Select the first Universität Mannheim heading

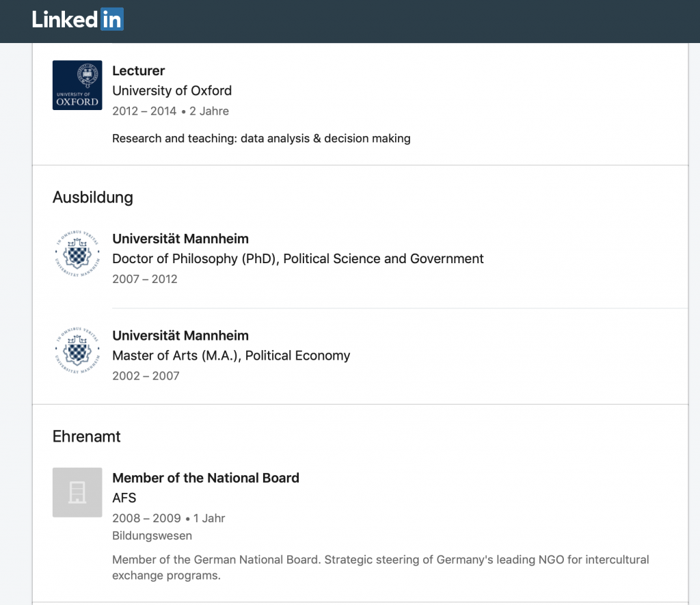coord(180,239)
